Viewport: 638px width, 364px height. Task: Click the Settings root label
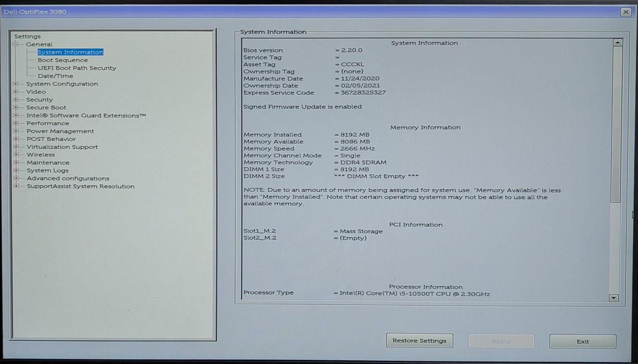pyautogui.click(x=27, y=36)
